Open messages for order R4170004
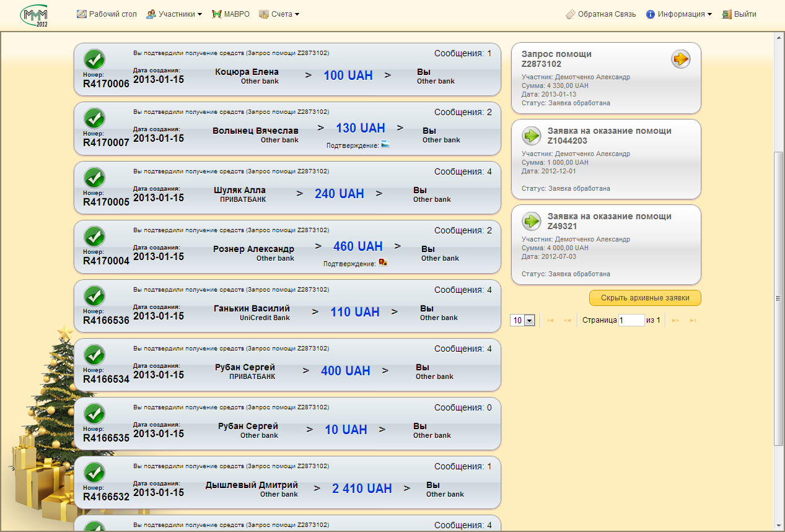 [x=463, y=230]
